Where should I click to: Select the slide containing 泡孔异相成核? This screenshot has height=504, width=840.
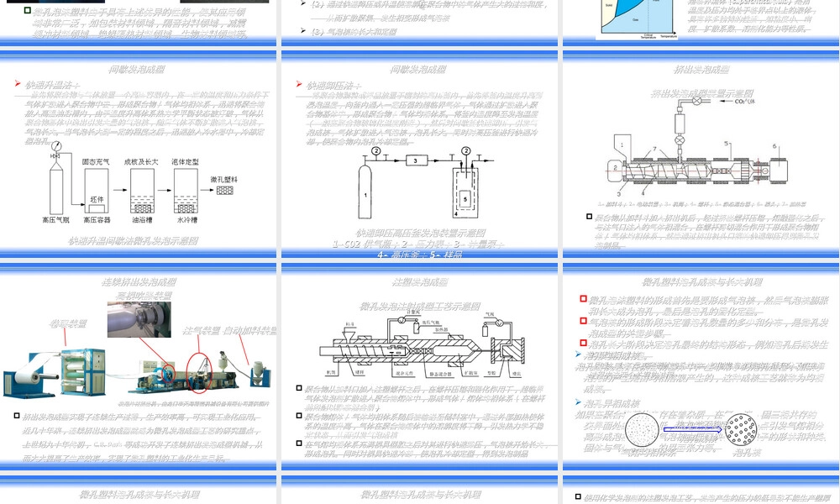click(701, 367)
